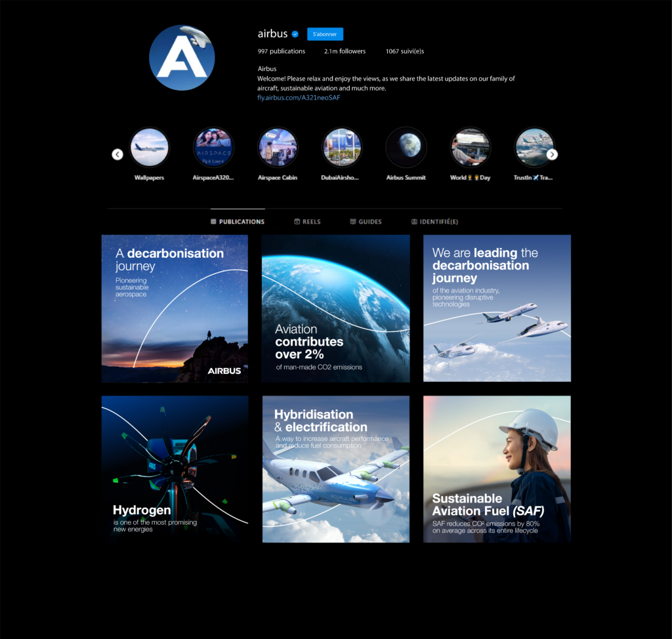Open the Airbus profile picture
Screen dimensions: 672x639
[x=182, y=58]
